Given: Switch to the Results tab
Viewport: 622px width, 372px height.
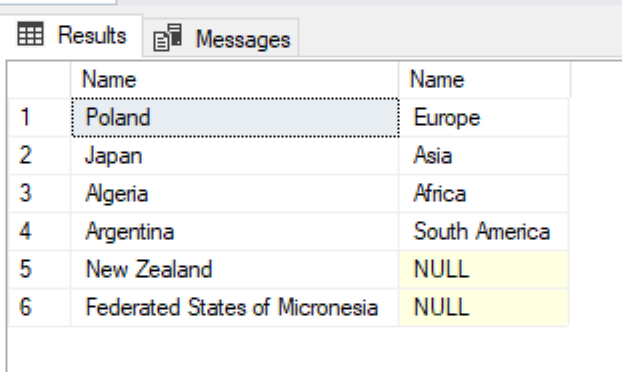Looking at the screenshot, I should click(71, 36).
